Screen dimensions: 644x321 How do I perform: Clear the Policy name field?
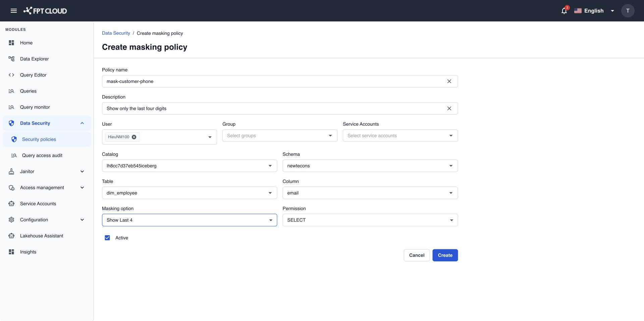[x=449, y=81]
